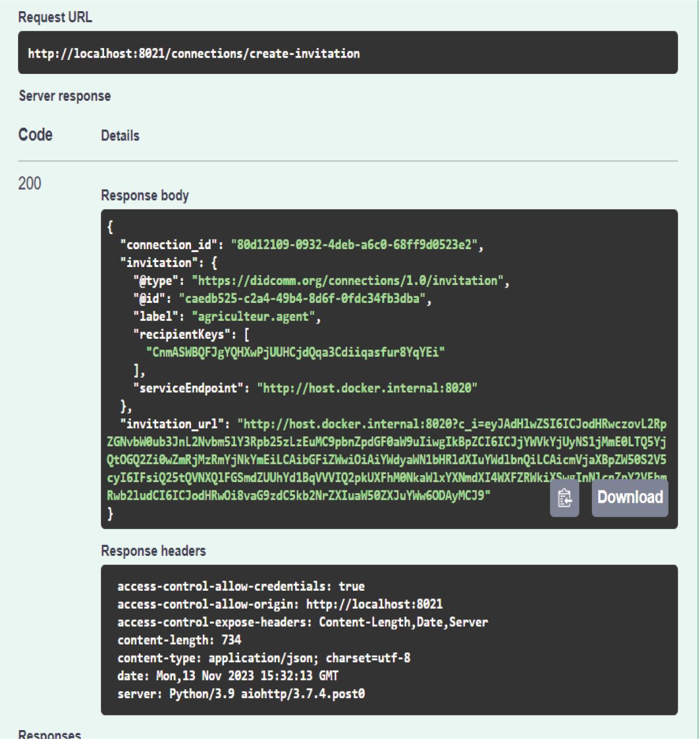Click the Details column header
Image resolution: width=700 pixels, height=739 pixels.
point(120,135)
